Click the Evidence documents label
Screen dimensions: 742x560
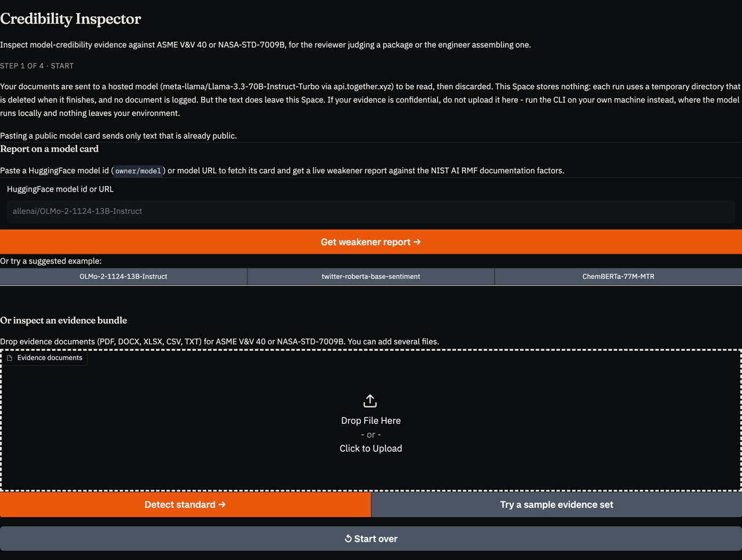50,358
